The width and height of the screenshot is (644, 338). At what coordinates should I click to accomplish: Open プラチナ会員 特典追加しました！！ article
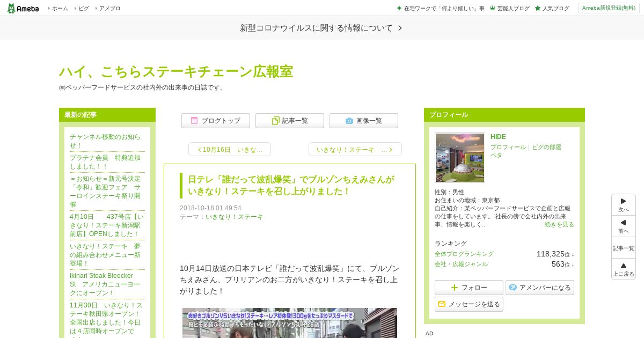click(105, 162)
